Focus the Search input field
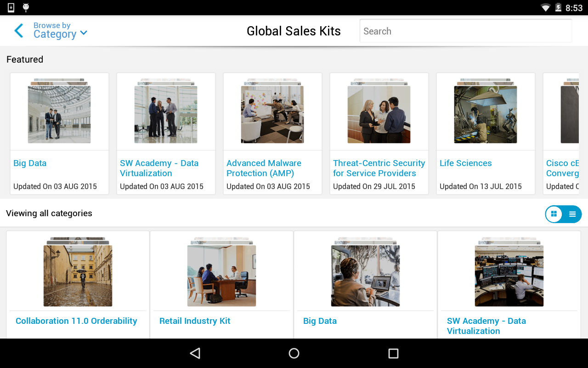 466,31
